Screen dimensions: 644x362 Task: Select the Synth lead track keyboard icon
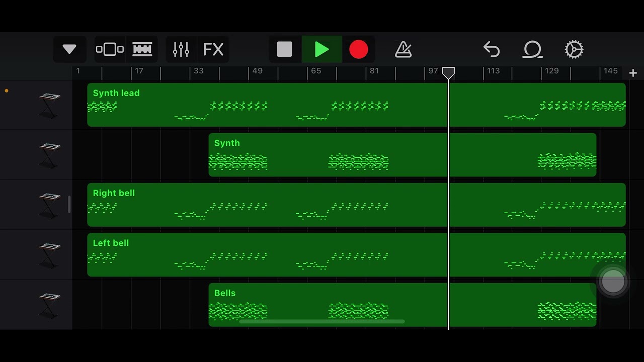tap(49, 106)
